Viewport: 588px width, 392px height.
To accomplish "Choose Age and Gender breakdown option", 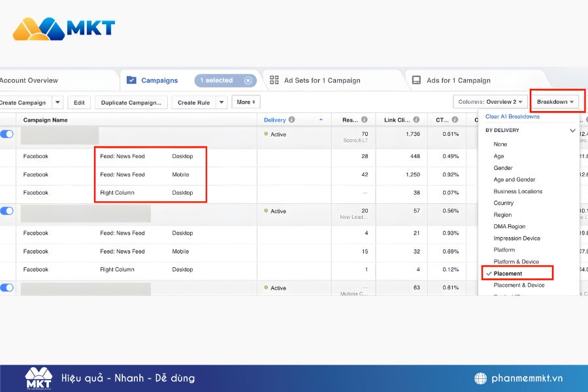I will [x=514, y=180].
